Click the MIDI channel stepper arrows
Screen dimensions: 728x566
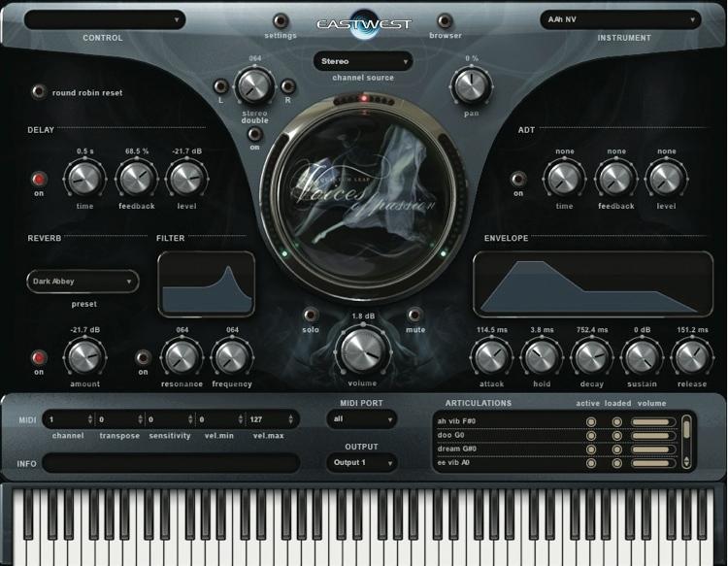point(90,419)
